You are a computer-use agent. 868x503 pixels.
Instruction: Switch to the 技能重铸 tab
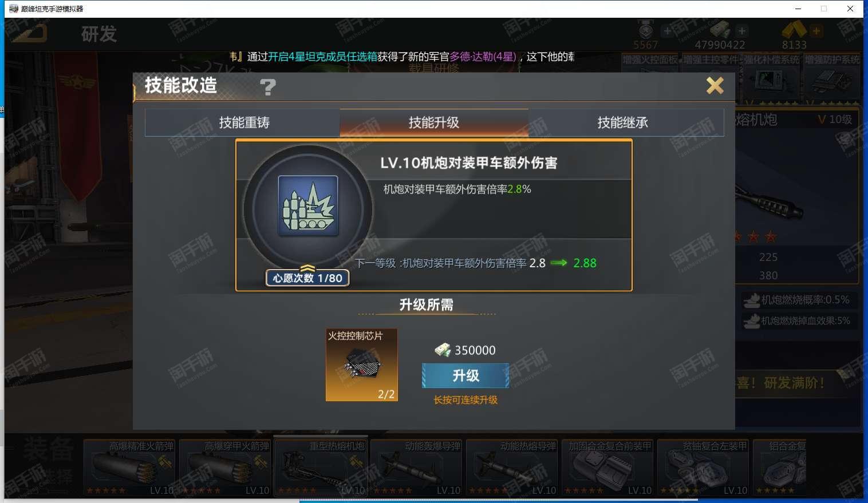point(243,122)
